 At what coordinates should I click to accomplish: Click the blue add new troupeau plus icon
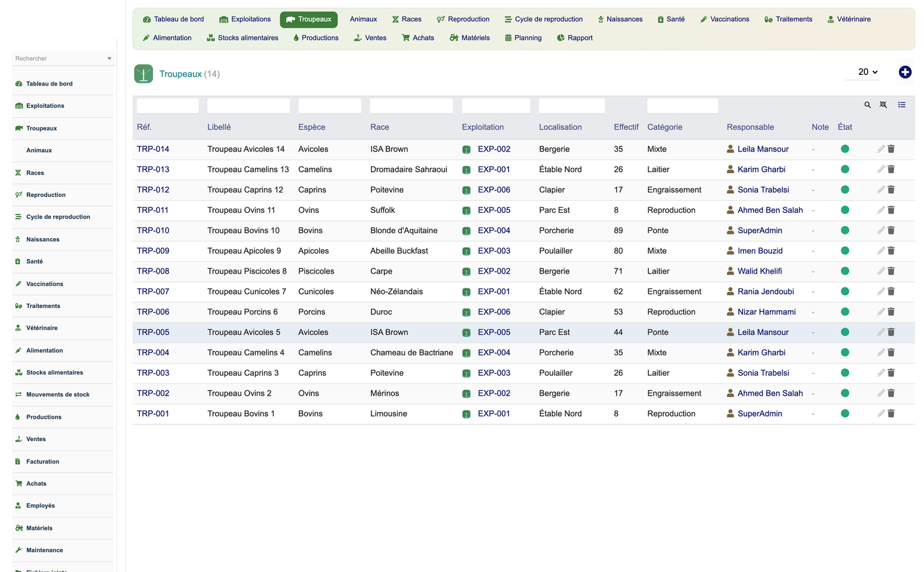pyautogui.click(x=905, y=72)
